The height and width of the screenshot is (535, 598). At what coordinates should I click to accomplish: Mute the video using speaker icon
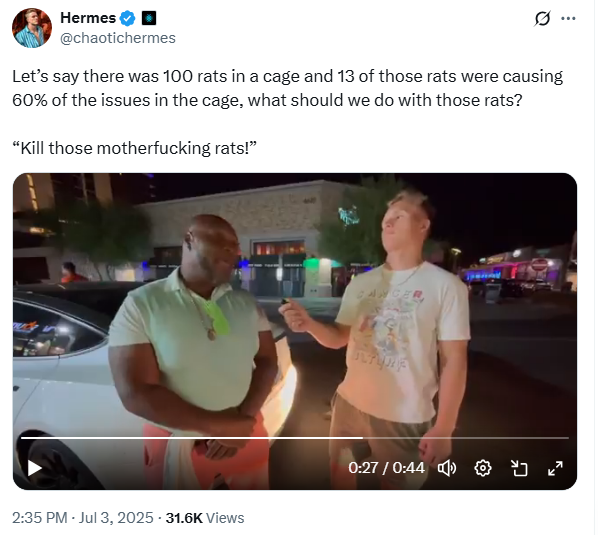(447, 468)
